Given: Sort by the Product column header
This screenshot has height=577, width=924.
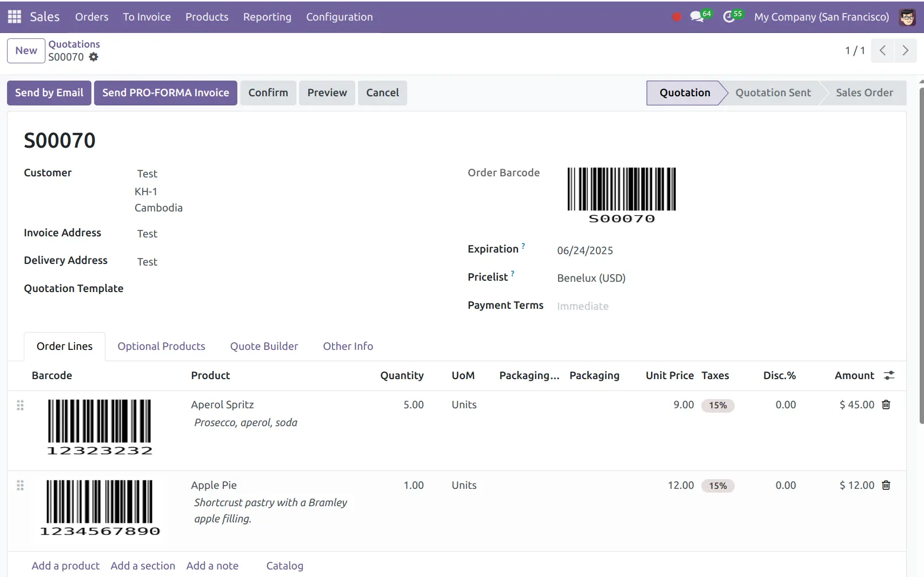Looking at the screenshot, I should coord(210,375).
